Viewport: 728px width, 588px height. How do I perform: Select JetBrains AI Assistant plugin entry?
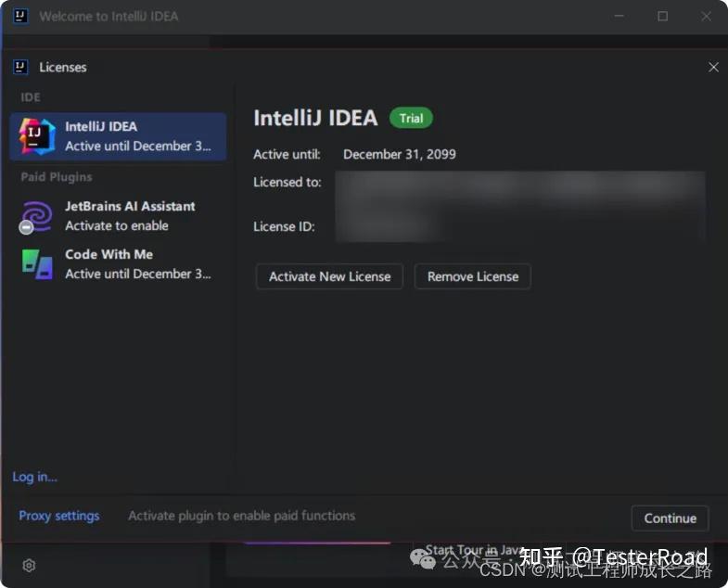tap(118, 216)
